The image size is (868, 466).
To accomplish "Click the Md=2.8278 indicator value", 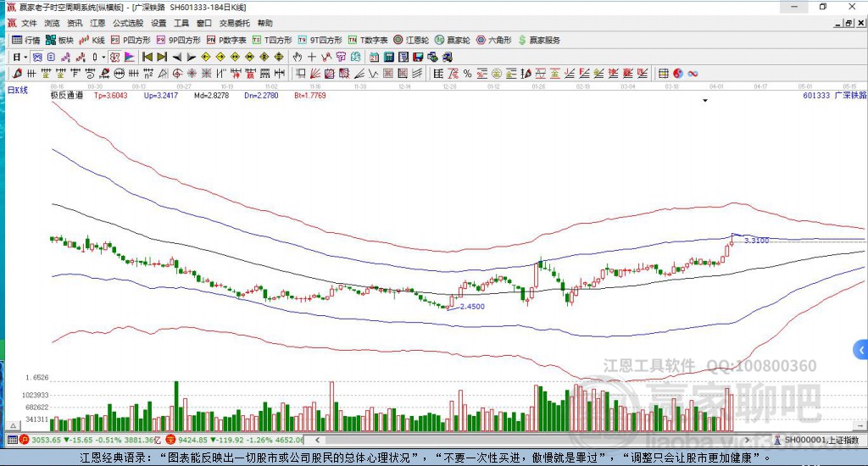I will click(211, 95).
